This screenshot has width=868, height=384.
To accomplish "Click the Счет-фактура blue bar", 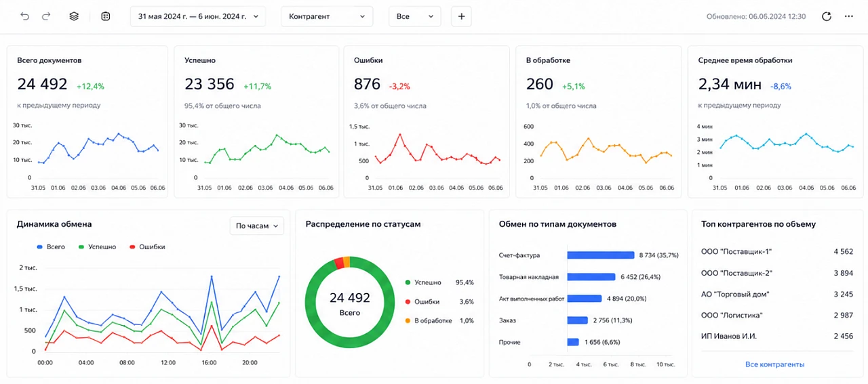I will coord(601,255).
